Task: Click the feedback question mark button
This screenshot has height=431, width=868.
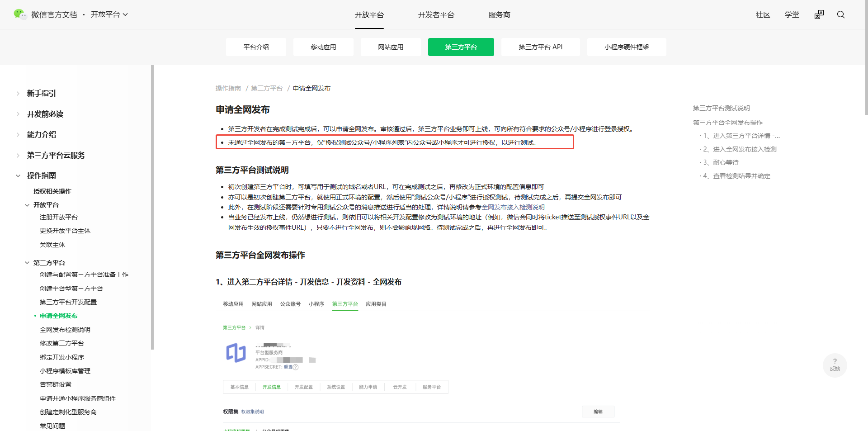Action: (835, 365)
